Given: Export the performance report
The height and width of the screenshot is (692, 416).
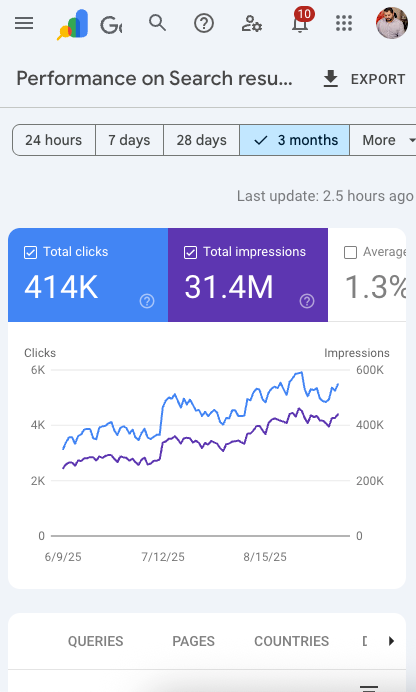Looking at the screenshot, I should (x=364, y=79).
